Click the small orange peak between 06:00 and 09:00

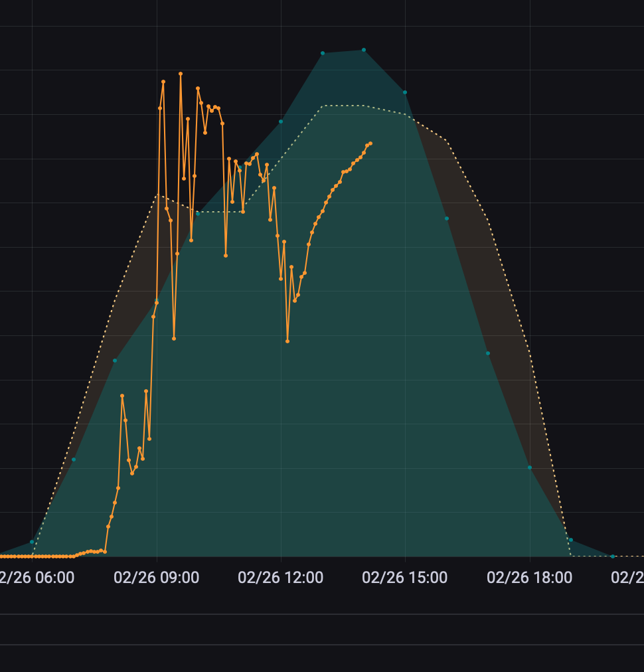coord(122,396)
